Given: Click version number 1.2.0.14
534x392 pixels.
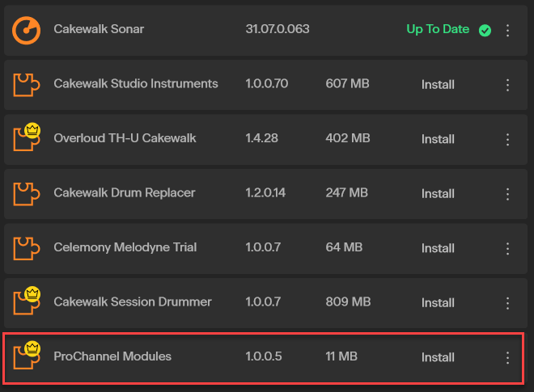Looking at the screenshot, I should 265,192.
